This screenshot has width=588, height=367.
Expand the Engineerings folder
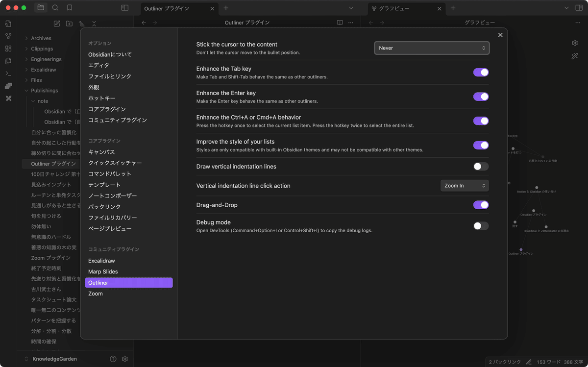pos(46,59)
